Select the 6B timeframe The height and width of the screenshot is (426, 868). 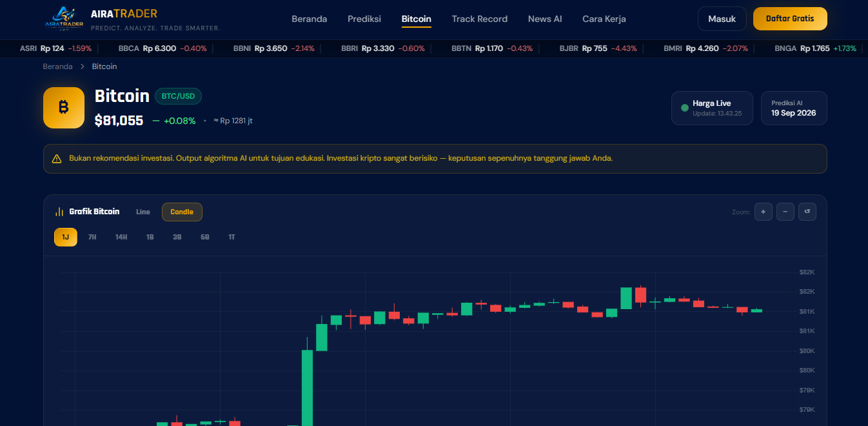[205, 237]
